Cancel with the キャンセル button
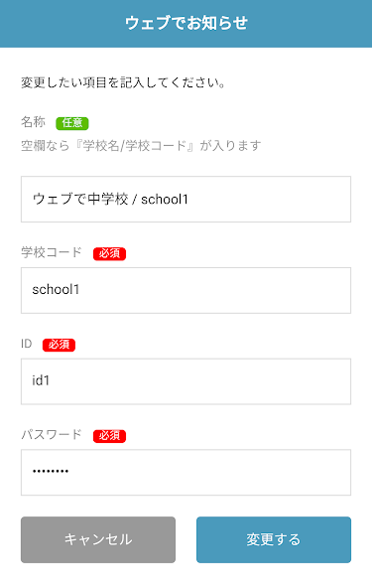Image resolution: width=372 pixels, height=588 pixels. click(x=98, y=539)
